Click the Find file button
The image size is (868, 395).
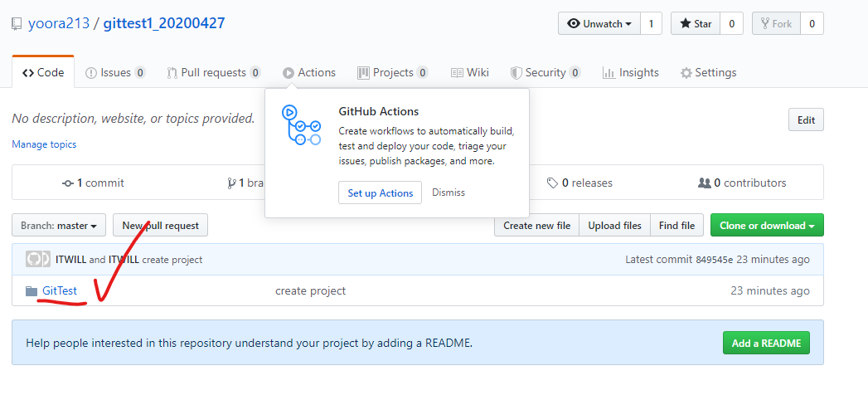677,226
